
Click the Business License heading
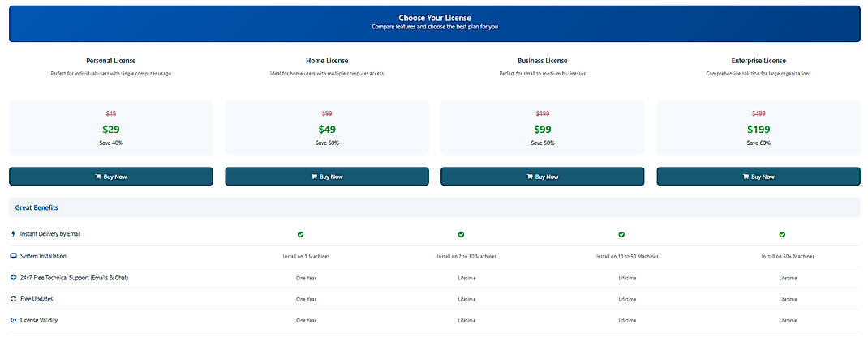543,61
